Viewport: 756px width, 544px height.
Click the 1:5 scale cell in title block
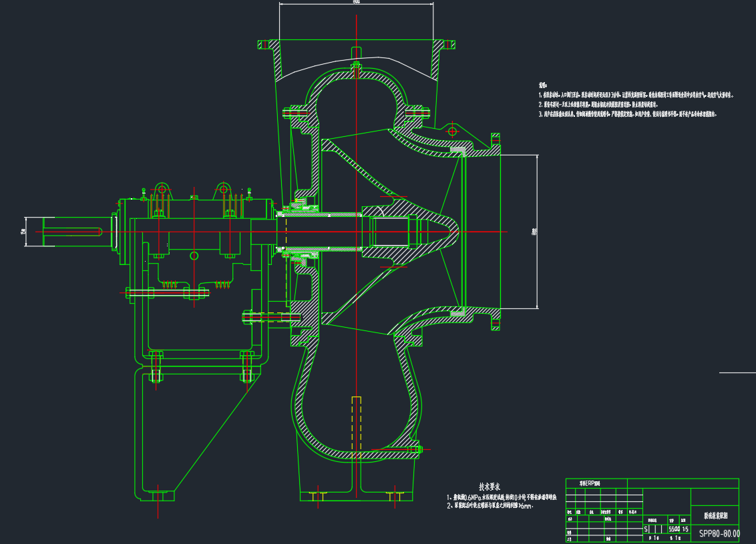click(685, 528)
